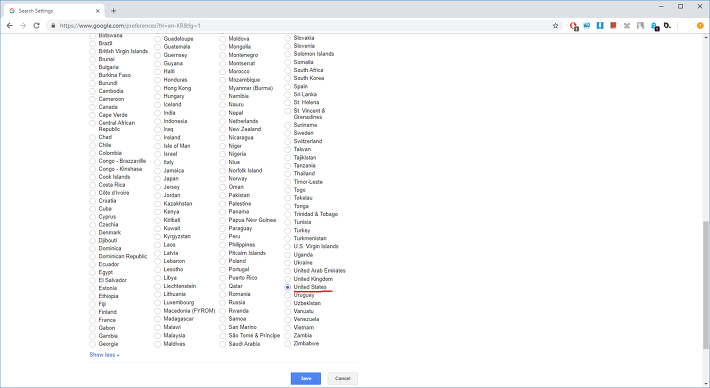This screenshot has width=710, height=388.
Task: Switch to the Search Settings tab
Action: click(x=53, y=10)
